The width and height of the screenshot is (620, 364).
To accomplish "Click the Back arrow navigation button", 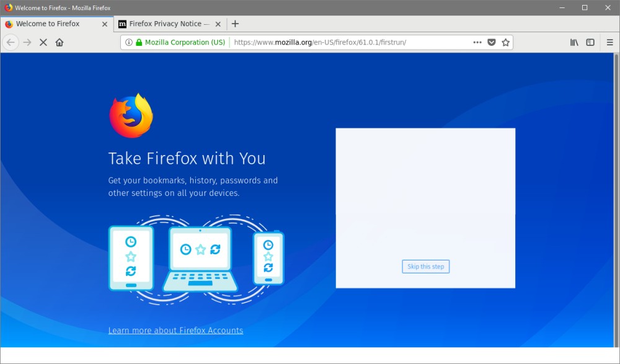I will pos(11,42).
